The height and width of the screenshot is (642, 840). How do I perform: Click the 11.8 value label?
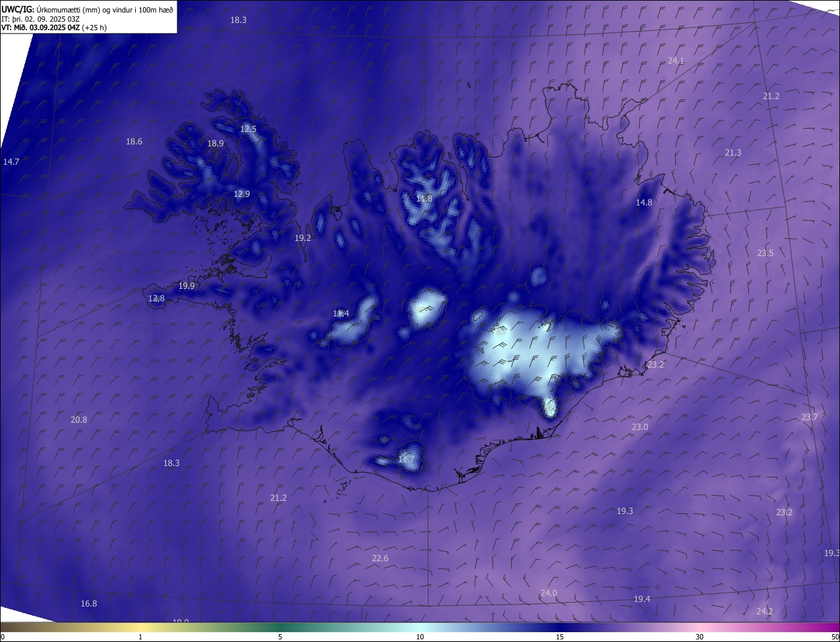(424, 198)
